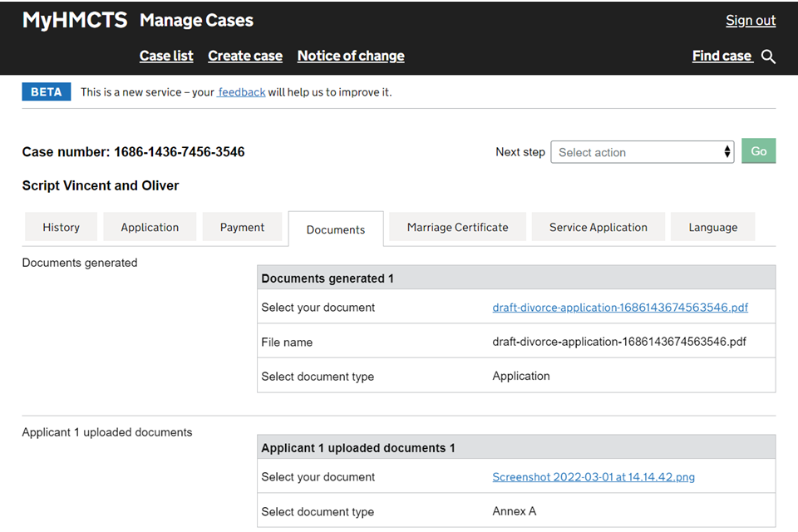Open the Application tab
Image resolution: width=798 pixels, height=532 pixels.
pos(150,227)
